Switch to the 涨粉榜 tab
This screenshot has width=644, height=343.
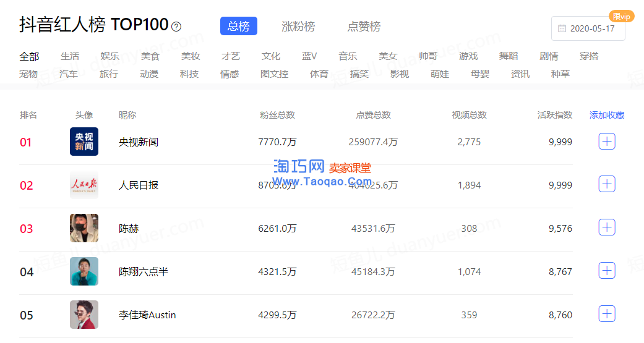(298, 26)
